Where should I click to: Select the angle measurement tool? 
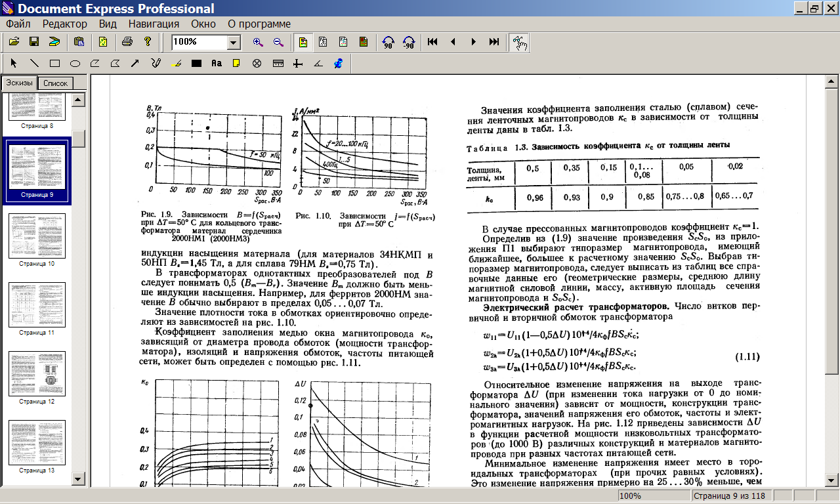pyautogui.click(x=318, y=64)
